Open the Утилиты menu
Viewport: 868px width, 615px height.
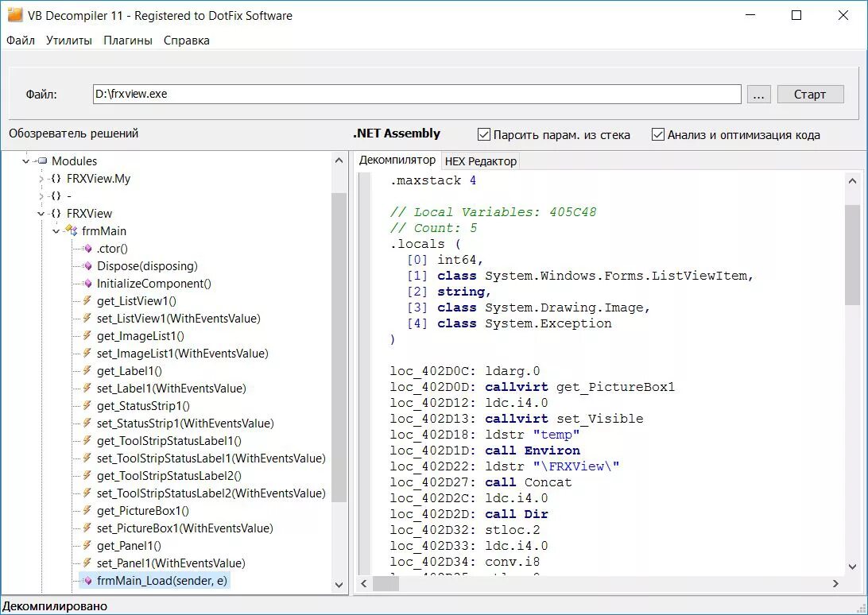pos(69,41)
